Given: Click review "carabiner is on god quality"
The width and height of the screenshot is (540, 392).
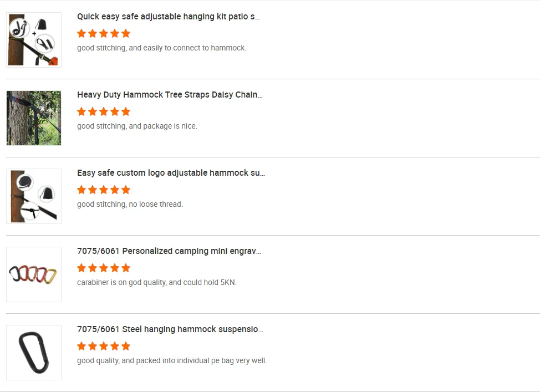Looking at the screenshot, I should (157, 283).
